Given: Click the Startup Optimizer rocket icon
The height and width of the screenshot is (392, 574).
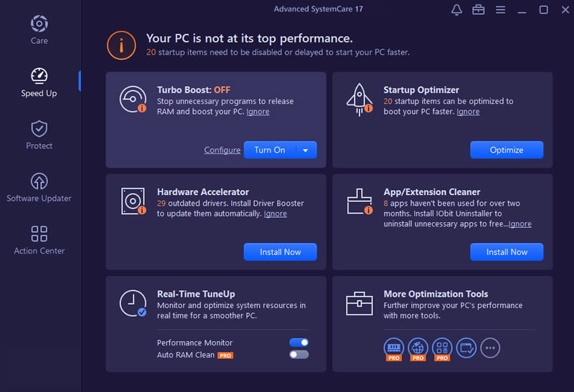Looking at the screenshot, I should pos(359,100).
